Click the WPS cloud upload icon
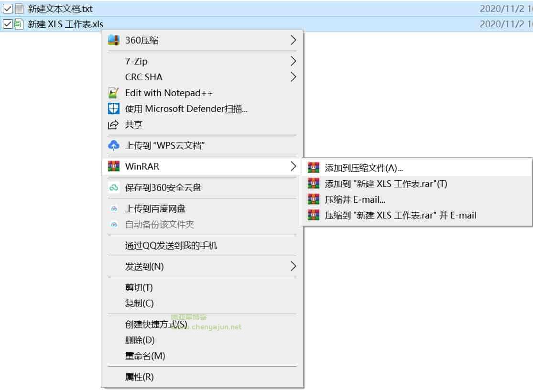 pyautogui.click(x=114, y=145)
